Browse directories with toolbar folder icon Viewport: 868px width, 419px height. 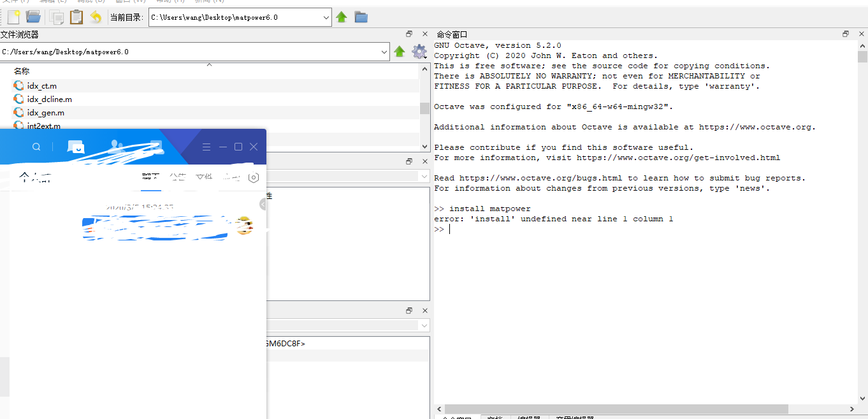tap(361, 17)
